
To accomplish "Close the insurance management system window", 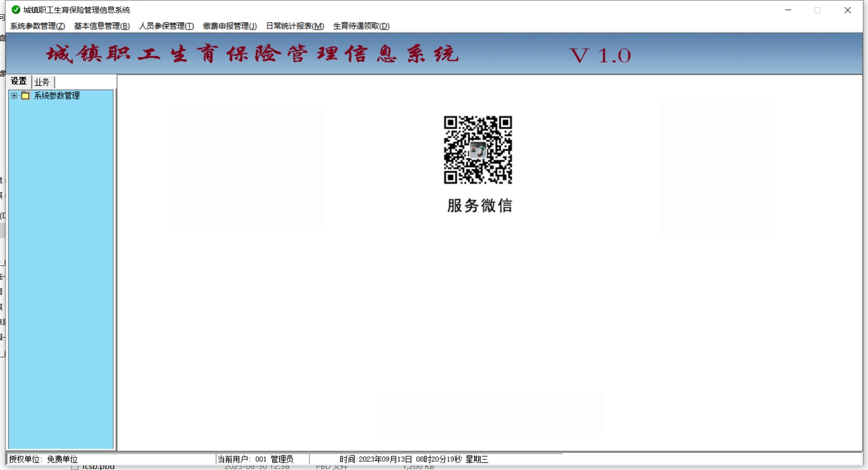I will pyautogui.click(x=847, y=10).
